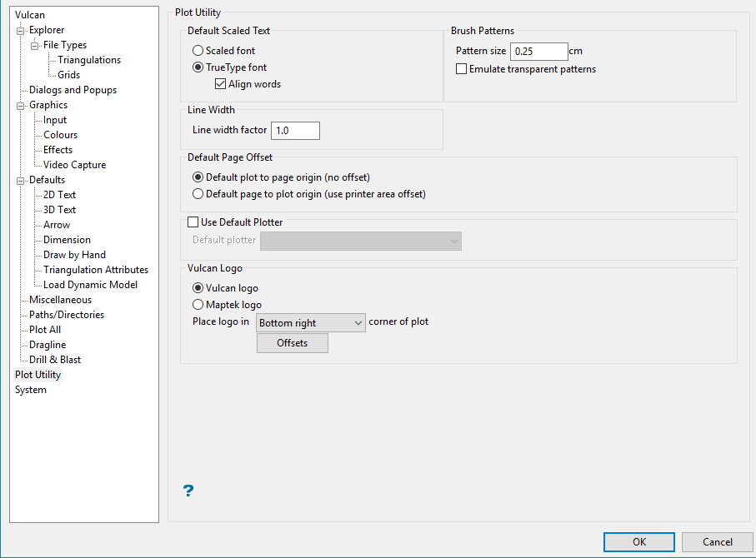Open the 2D Text defaults page
Screen dimensions: 756x558
click(x=59, y=195)
